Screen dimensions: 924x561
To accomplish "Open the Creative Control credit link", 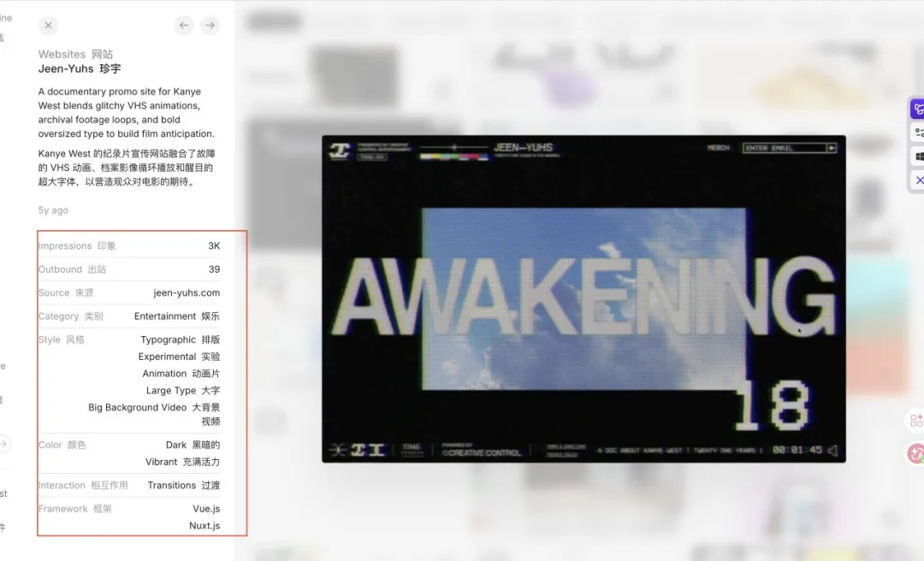I will pos(481,452).
